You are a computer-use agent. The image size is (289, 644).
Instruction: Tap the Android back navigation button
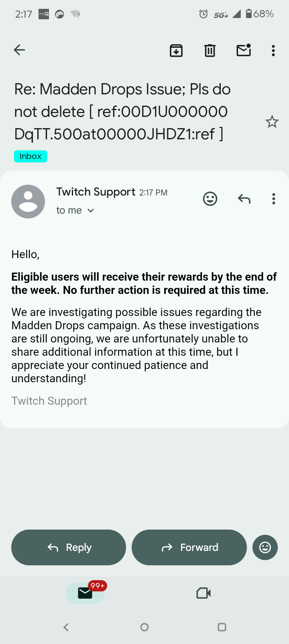click(x=66, y=627)
